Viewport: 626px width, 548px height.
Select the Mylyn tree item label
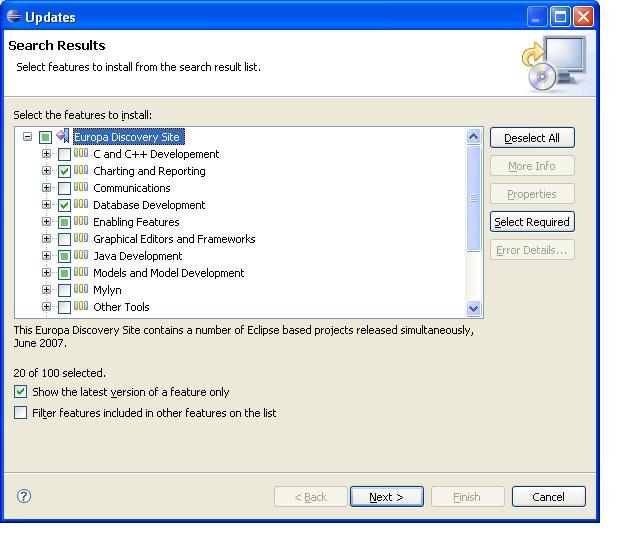coord(107,290)
